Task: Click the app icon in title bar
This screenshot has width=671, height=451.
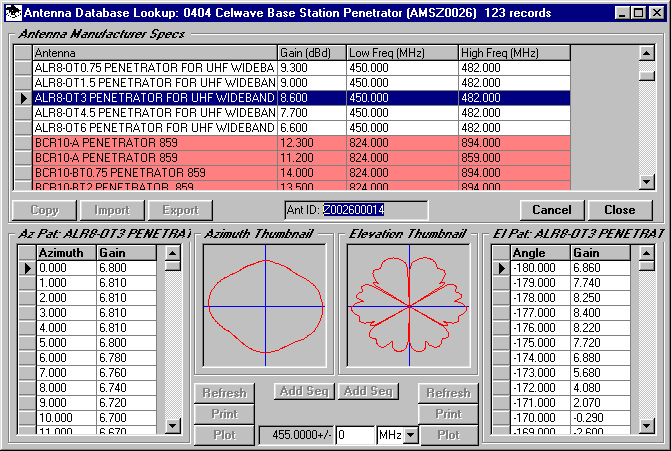Action: click(14, 13)
